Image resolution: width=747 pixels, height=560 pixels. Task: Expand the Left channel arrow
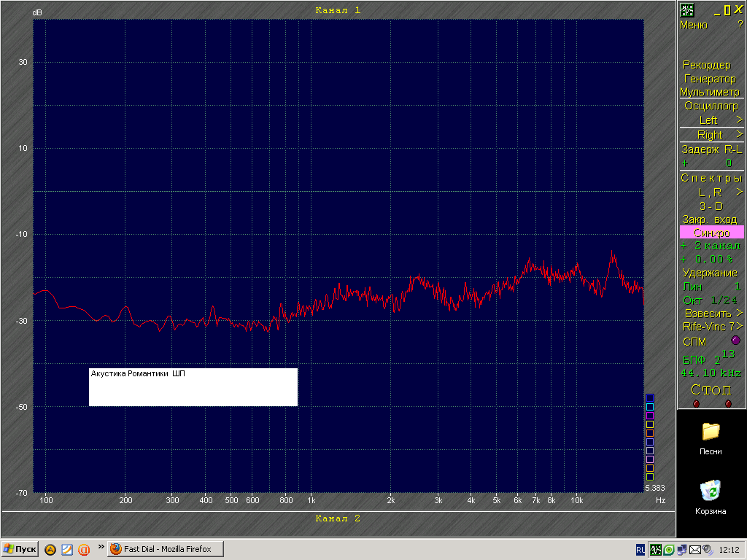tap(740, 120)
